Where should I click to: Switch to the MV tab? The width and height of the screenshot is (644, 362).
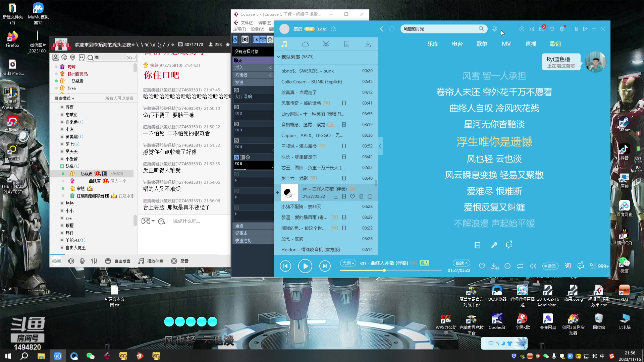(x=506, y=44)
